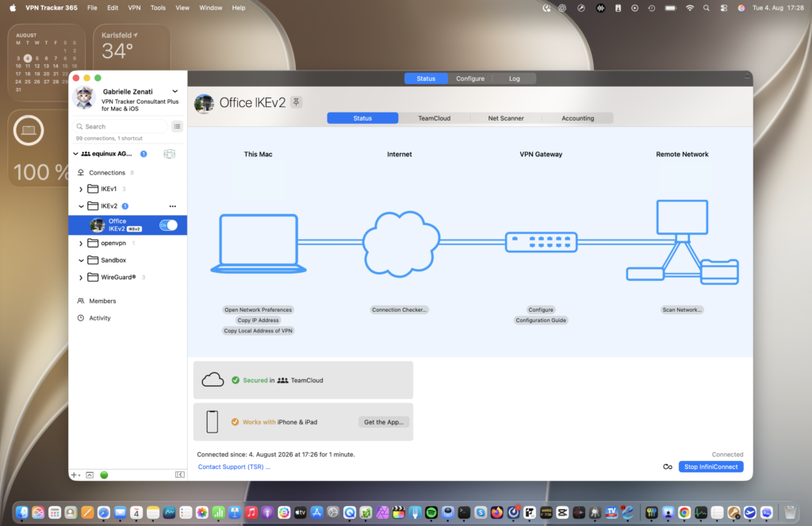
Task: Click Configure button under VPN Gateway
Action: coord(541,310)
